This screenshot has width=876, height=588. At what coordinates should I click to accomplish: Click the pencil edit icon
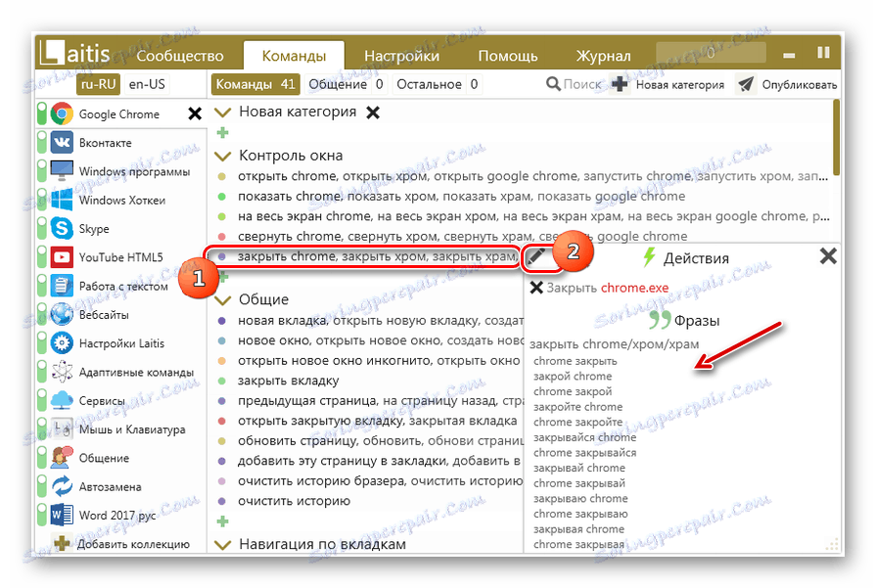coord(535,256)
